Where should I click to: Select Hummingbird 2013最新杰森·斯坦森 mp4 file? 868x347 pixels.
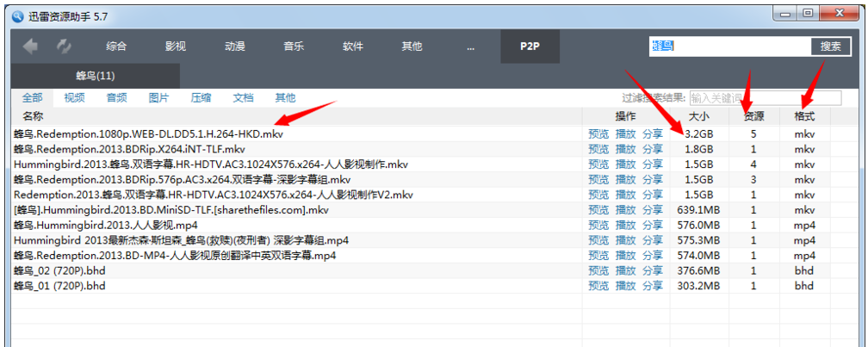181,241
